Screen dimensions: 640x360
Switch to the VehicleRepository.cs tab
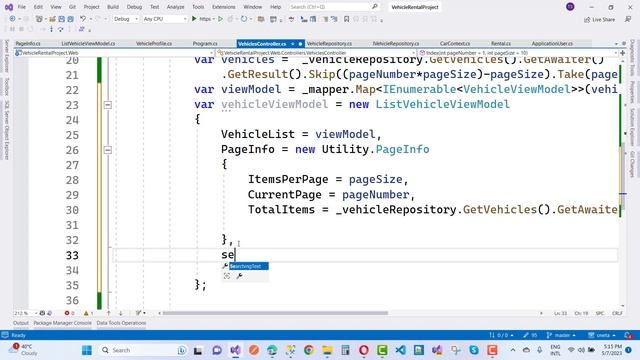pyautogui.click(x=329, y=43)
